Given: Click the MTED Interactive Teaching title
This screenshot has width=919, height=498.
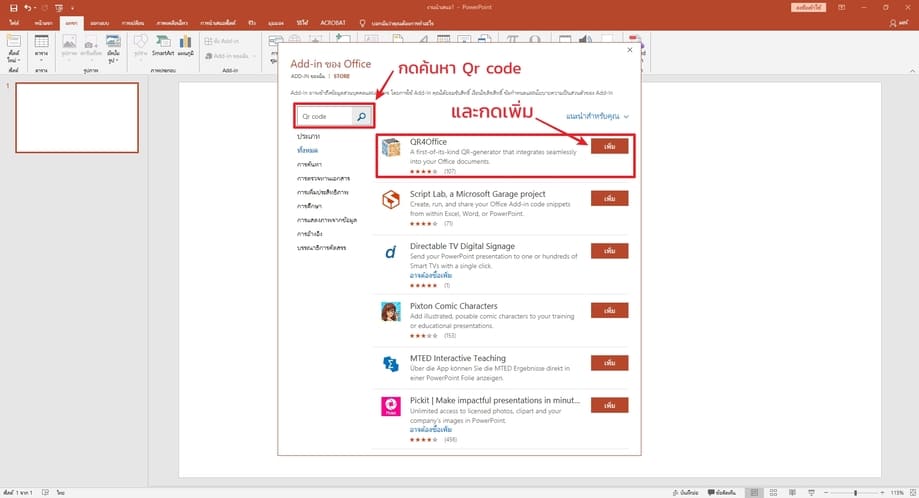Looking at the screenshot, I should click(x=458, y=358).
